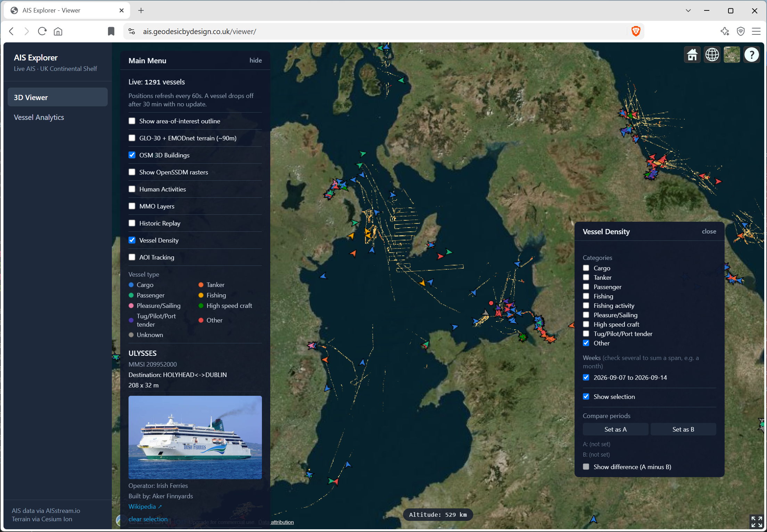Viewport: 767px width, 532px height.
Task: Open the help question mark icon
Action: [751, 55]
